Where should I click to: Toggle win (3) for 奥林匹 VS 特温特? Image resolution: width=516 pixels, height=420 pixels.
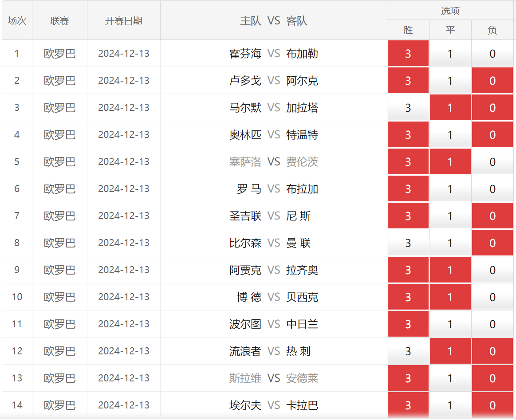pos(408,135)
